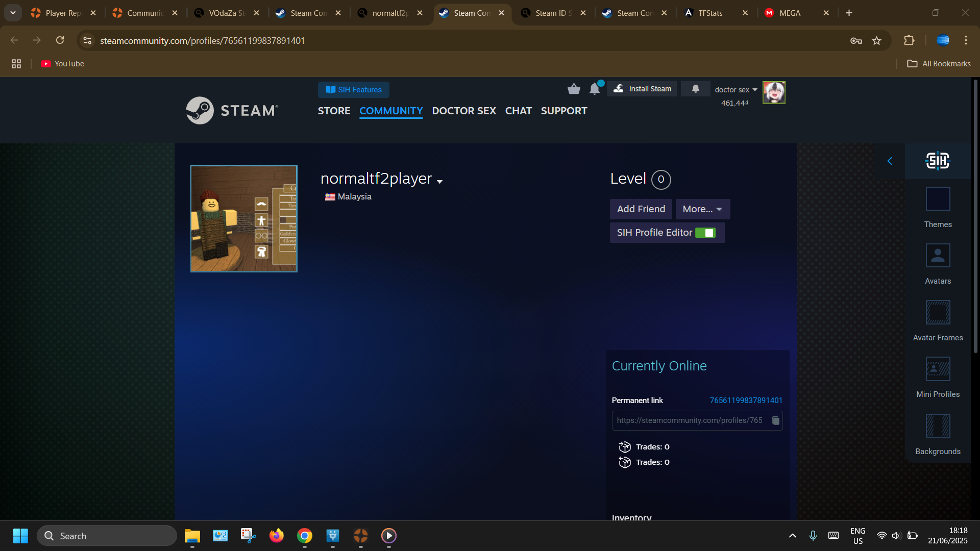Viewport: 980px width, 551px height.
Task: Open the permanent link ID 76561199837891401
Action: coord(746,400)
